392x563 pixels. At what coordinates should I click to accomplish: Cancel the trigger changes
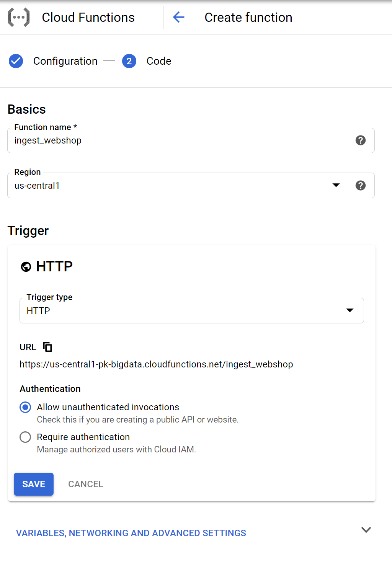(86, 484)
